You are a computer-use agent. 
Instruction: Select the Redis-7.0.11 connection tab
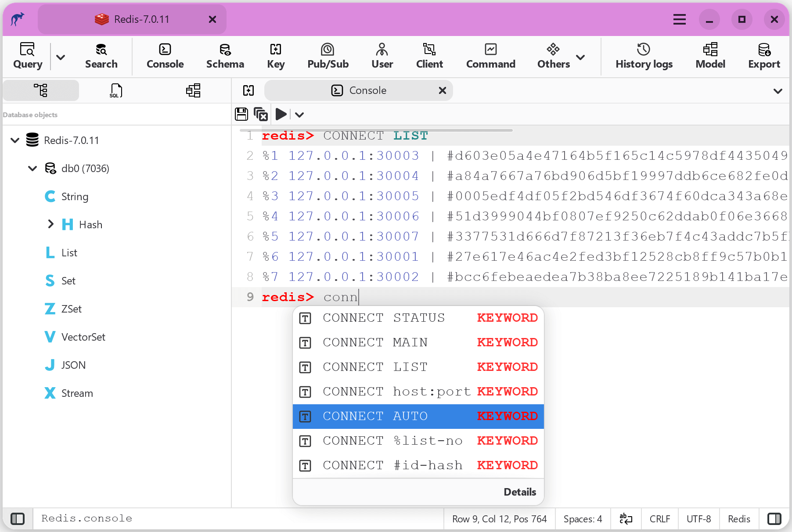(x=132, y=19)
